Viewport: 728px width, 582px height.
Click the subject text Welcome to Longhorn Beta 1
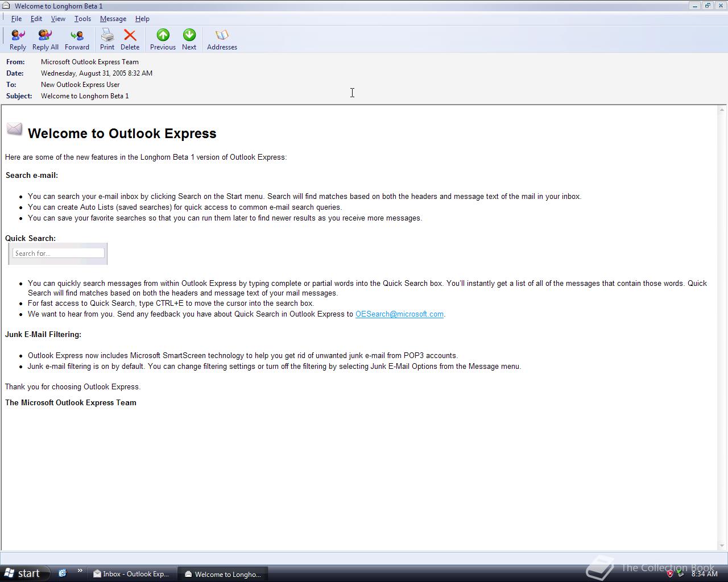pos(85,96)
